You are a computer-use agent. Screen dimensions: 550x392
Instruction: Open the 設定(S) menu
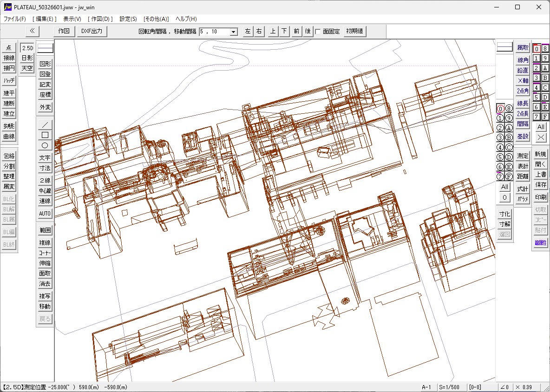(x=128, y=19)
